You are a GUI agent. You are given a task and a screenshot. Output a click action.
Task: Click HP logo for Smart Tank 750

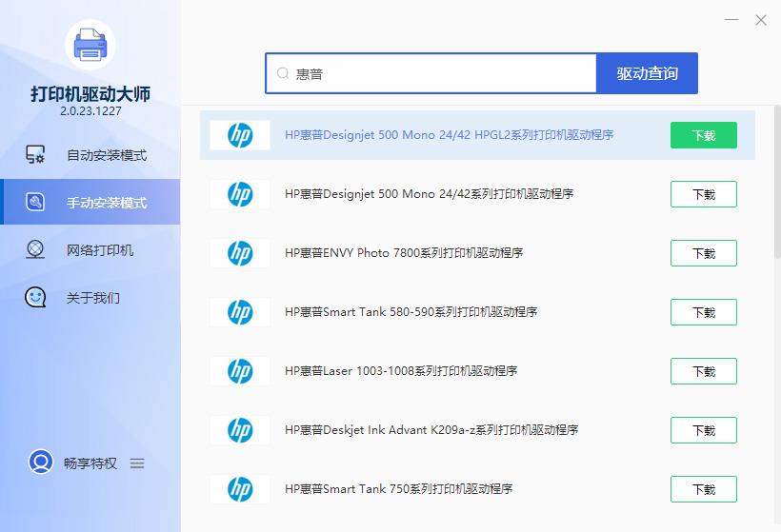point(240,489)
